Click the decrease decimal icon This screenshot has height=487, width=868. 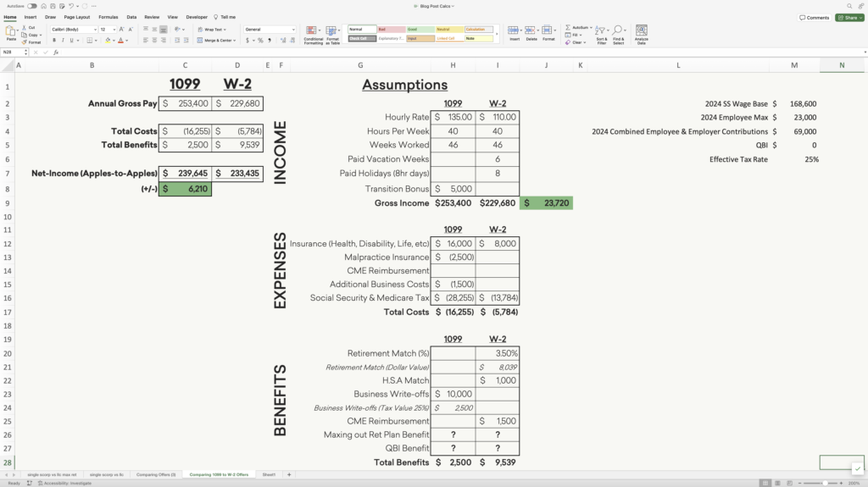[292, 41]
